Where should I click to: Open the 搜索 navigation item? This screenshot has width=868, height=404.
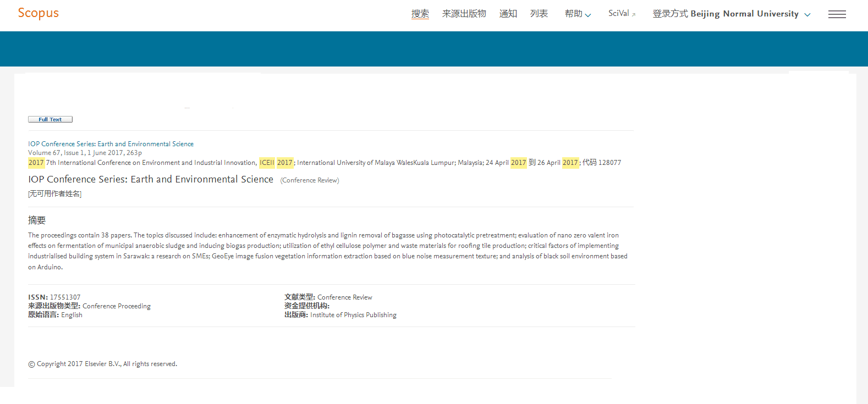point(420,14)
